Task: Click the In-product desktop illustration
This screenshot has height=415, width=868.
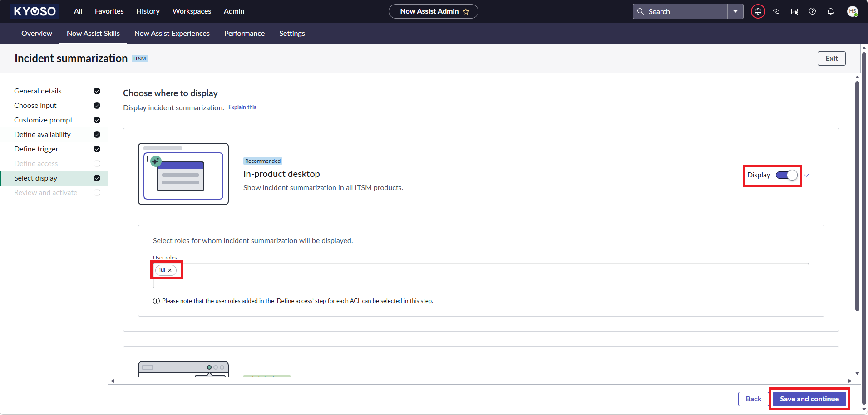Action: click(183, 174)
